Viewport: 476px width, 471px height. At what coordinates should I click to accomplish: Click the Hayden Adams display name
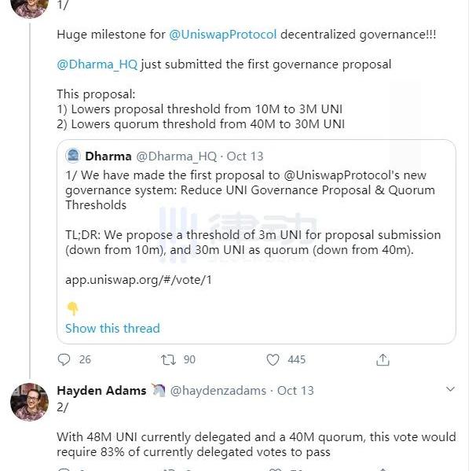point(101,390)
